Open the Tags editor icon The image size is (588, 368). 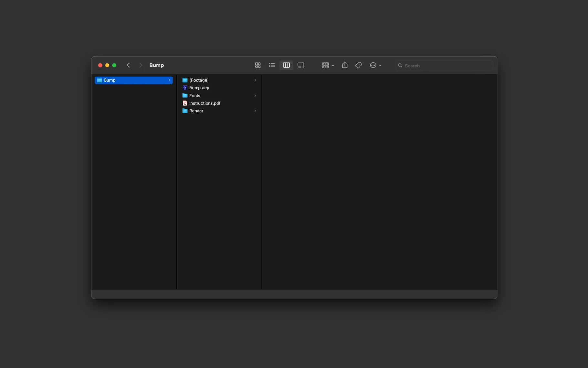coord(358,65)
